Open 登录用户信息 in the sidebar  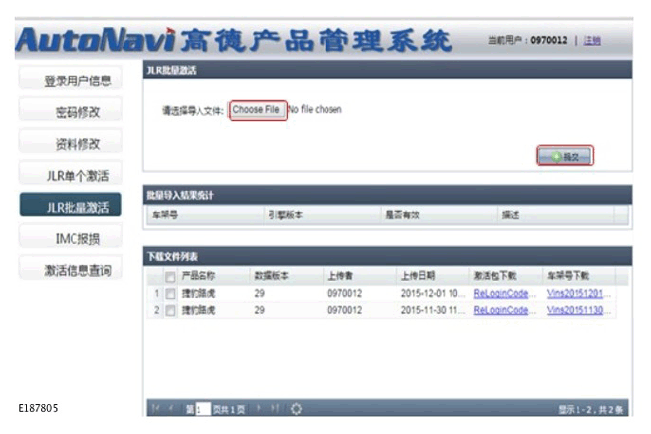[71, 79]
